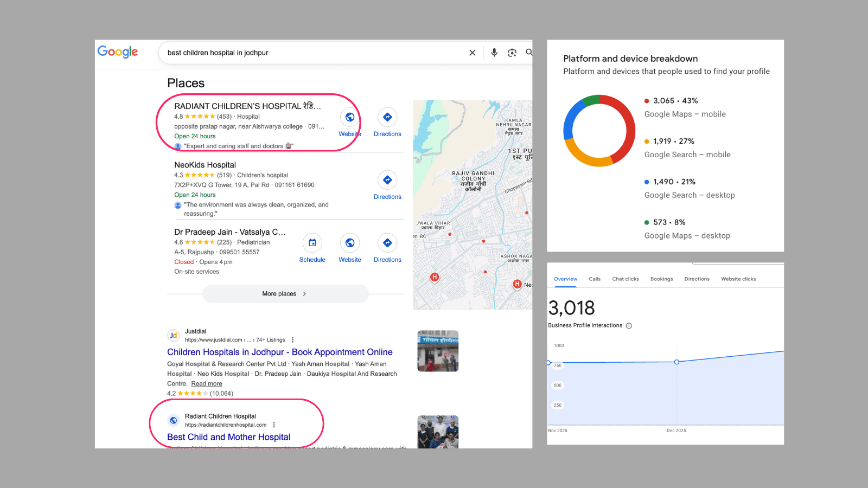This screenshot has width=868, height=488.
Task: Open Radiant Children's Hospital Website icon
Action: point(350,117)
